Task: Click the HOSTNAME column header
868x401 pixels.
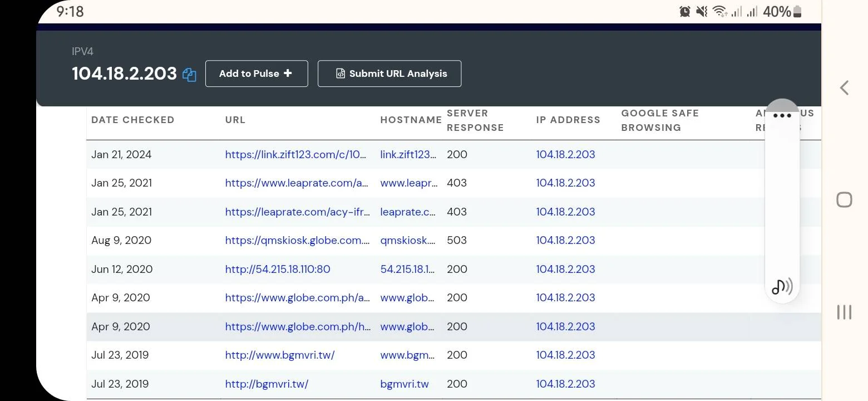Action: point(411,120)
